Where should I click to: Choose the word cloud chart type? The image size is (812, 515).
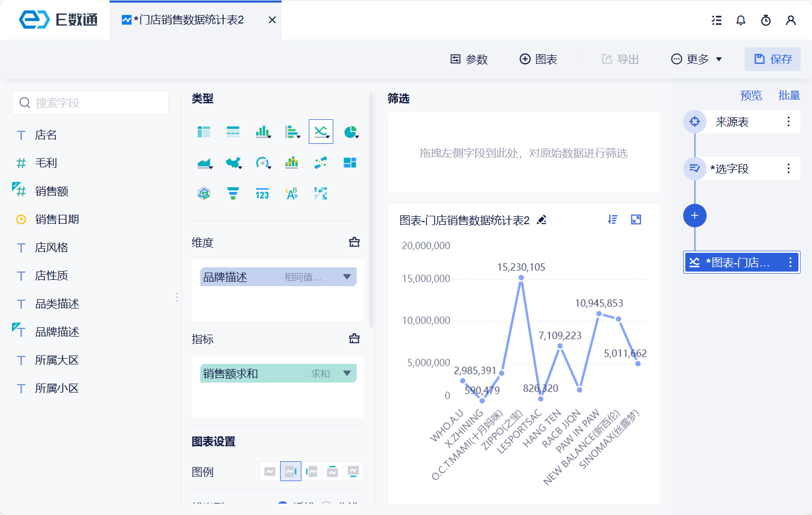click(292, 194)
